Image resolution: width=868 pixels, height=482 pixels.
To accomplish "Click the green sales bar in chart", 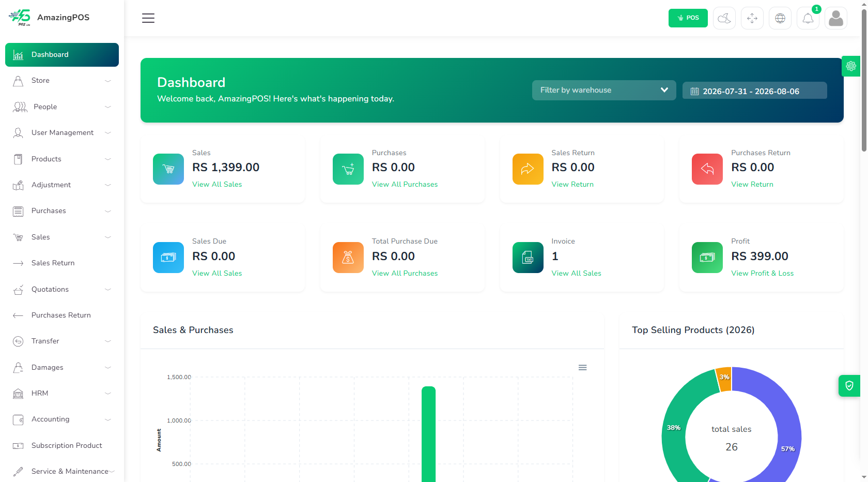I will [428, 434].
